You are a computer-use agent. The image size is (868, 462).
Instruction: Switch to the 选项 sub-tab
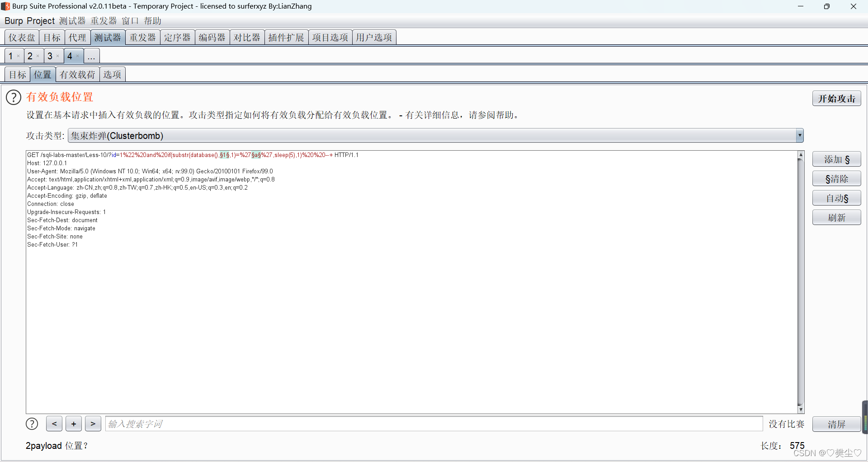(112, 75)
